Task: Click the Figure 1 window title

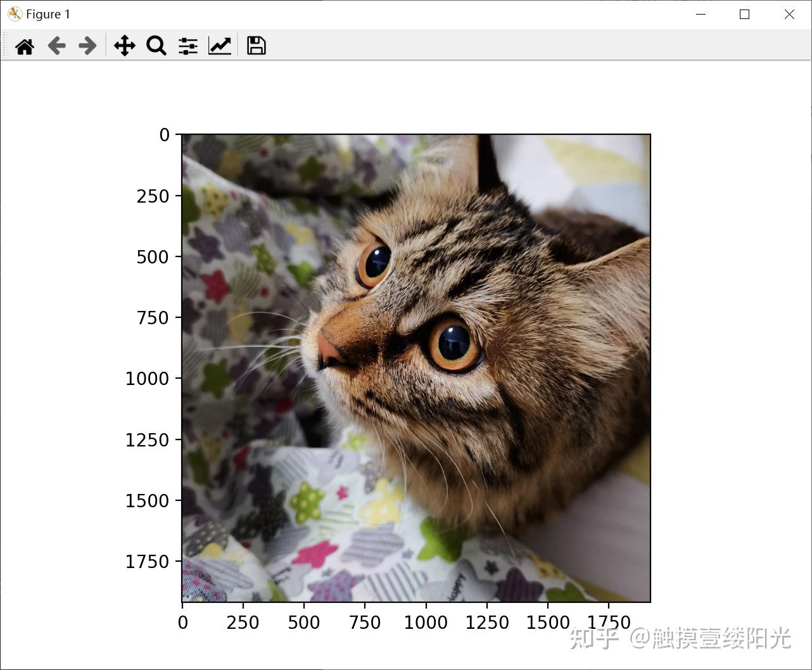Action: (x=48, y=13)
